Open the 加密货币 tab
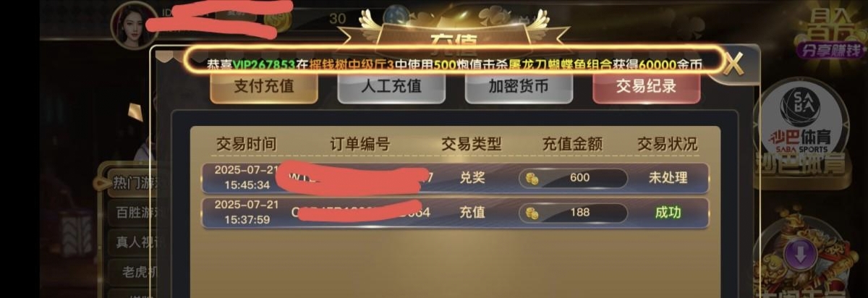The width and height of the screenshot is (868, 298). [519, 87]
